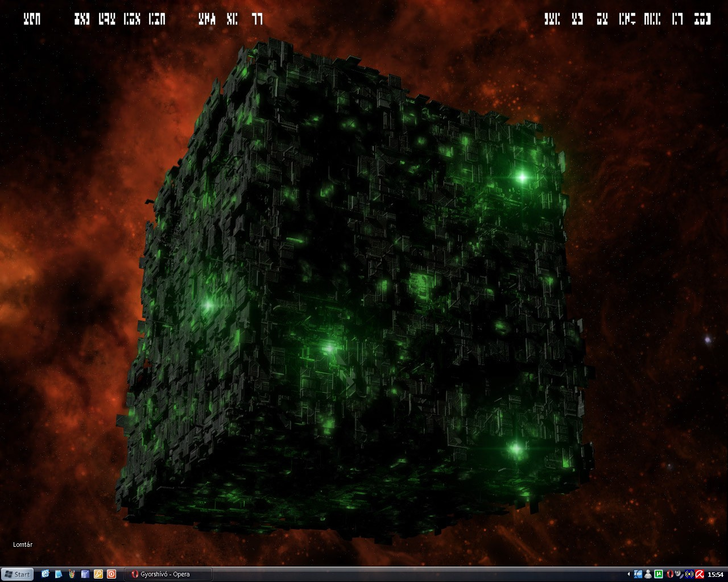
Task: Open the KMP player tray icon
Action: [638, 574]
